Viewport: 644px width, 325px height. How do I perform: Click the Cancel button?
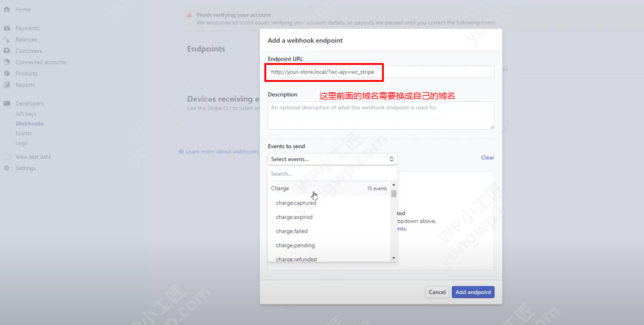point(437,292)
